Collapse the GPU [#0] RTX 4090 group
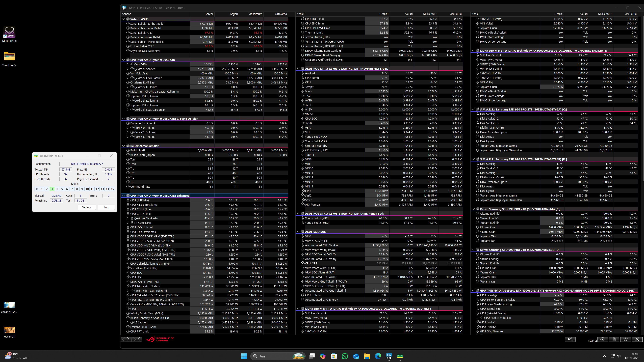This screenshot has width=644, height=362. pyautogui.click(x=473, y=291)
